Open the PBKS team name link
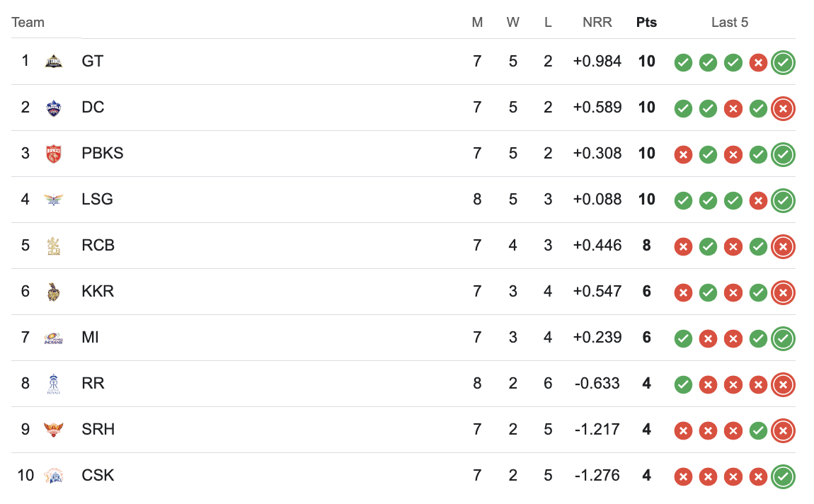The image size is (814, 504). (102, 153)
